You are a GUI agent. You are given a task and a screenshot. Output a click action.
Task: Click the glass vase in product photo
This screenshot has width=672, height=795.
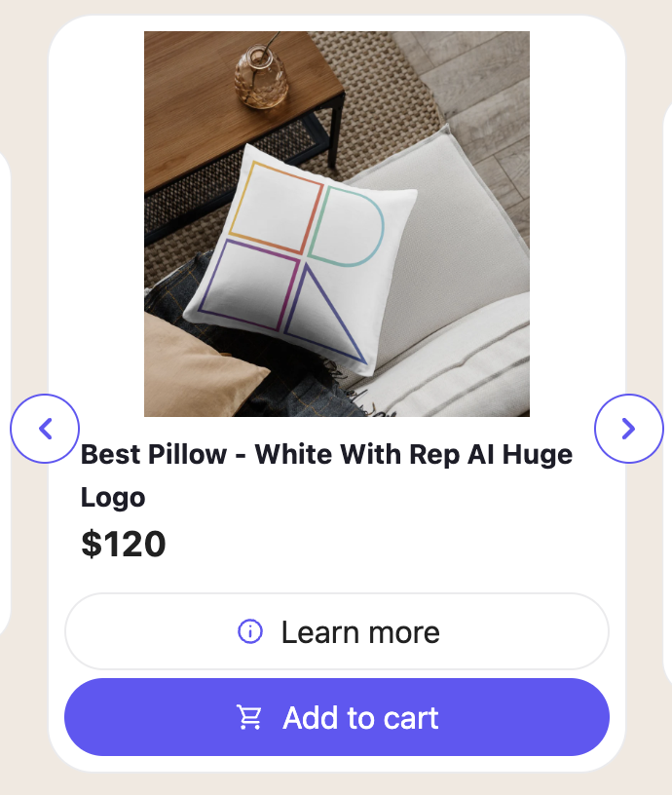(x=260, y=76)
